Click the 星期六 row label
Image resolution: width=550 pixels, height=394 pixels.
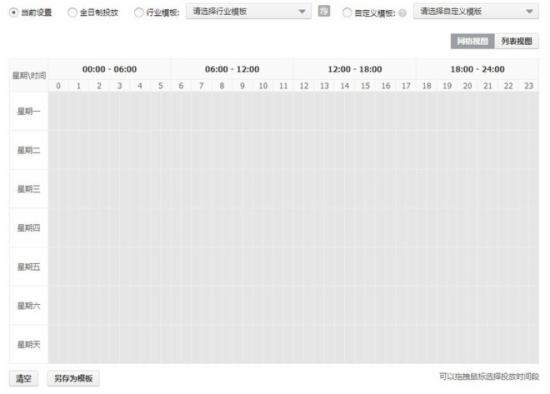tap(29, 306)
